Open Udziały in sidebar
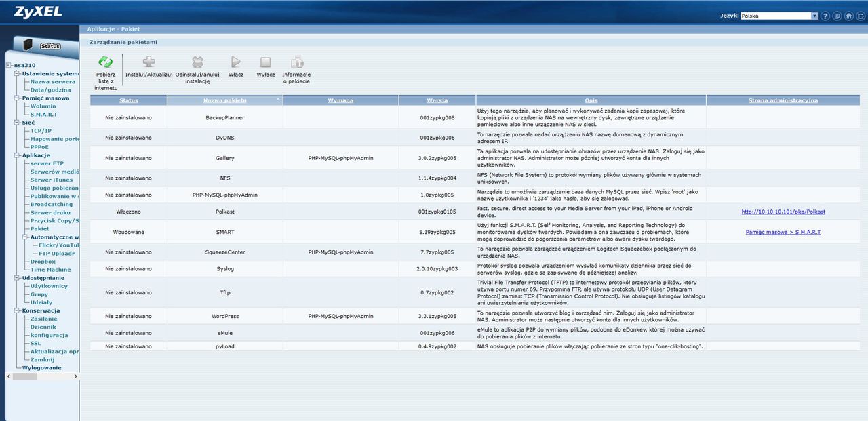This screenshot has height=421, width=868. click(41, 302)
